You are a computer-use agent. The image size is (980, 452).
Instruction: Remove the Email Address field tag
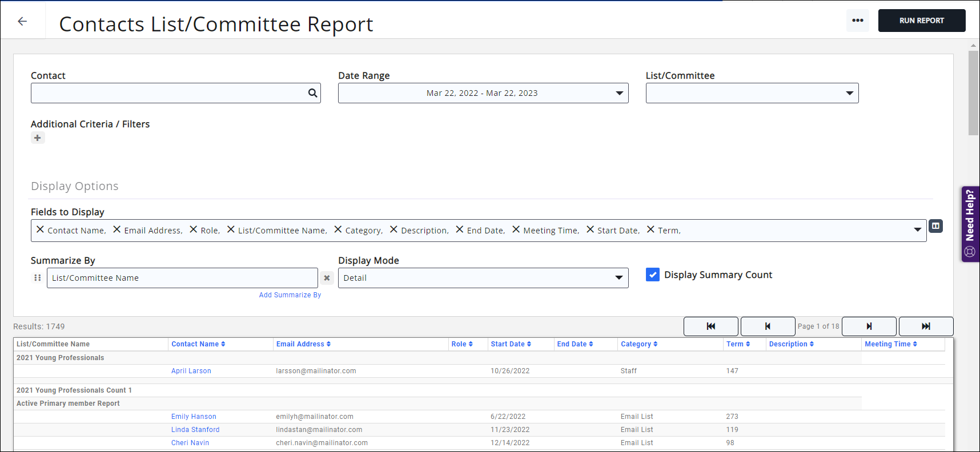117,229
